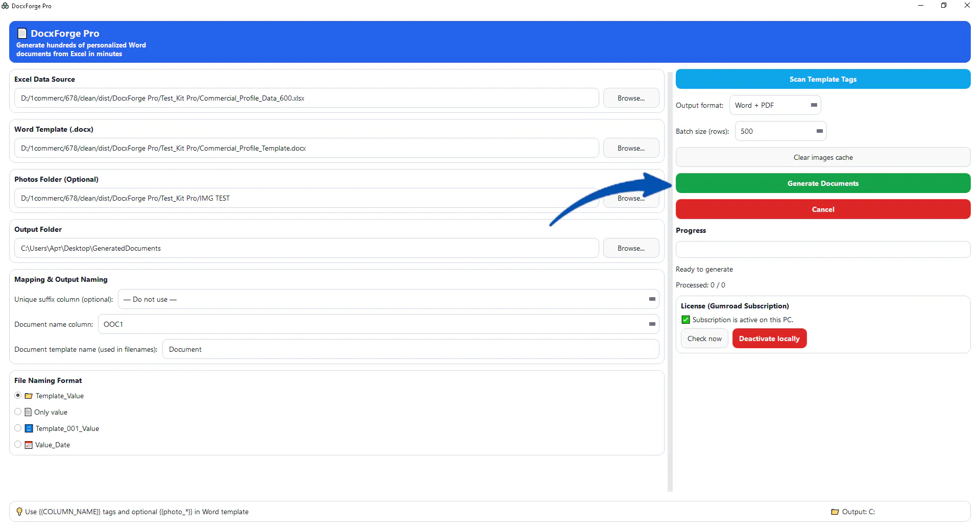Focus the Document template name field

[x=410, y=349]
